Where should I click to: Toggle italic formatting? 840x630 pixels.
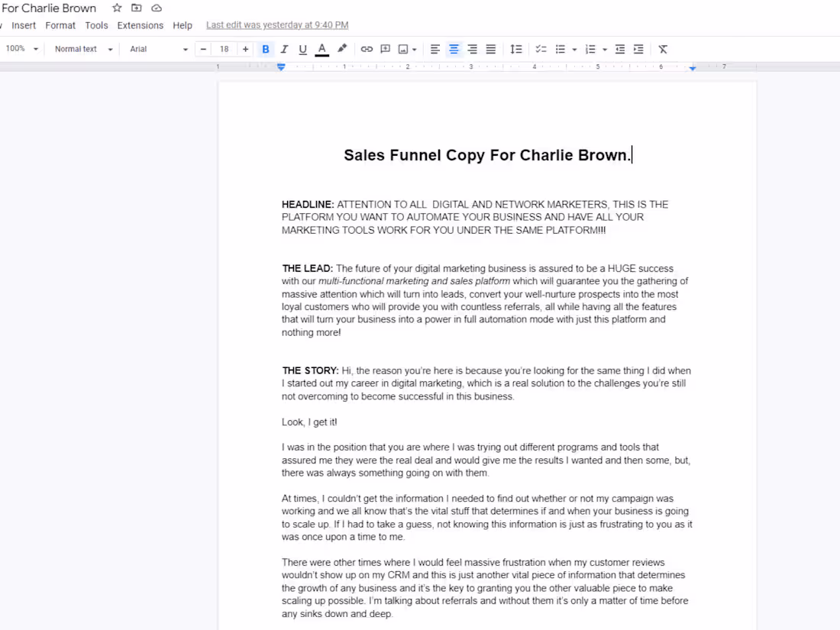pyautogui.click(x=283, y=49)
